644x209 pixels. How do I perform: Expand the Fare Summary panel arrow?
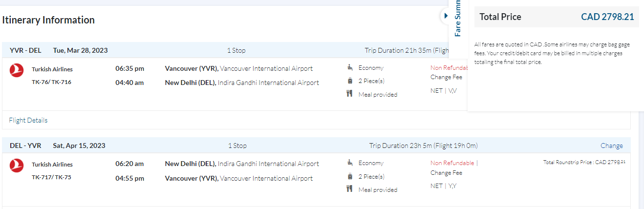click(445, 16)
